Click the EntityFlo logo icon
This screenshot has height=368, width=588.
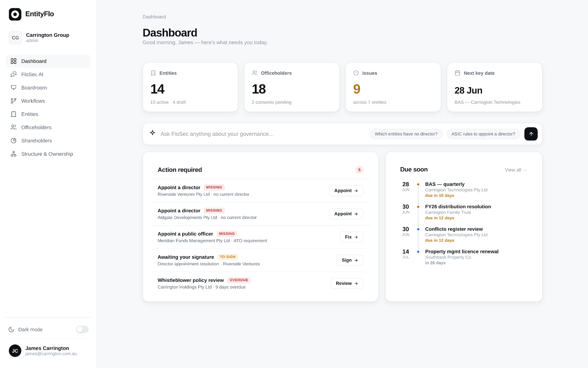15,14
